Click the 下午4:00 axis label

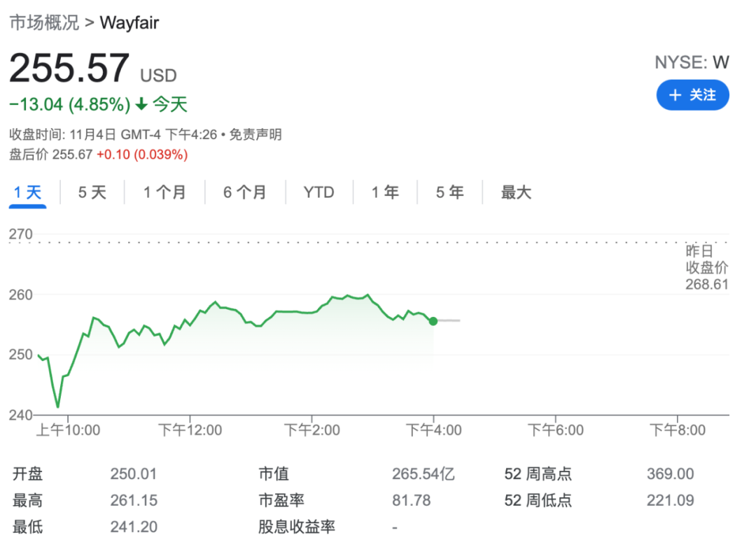click(x=434, y=430)
